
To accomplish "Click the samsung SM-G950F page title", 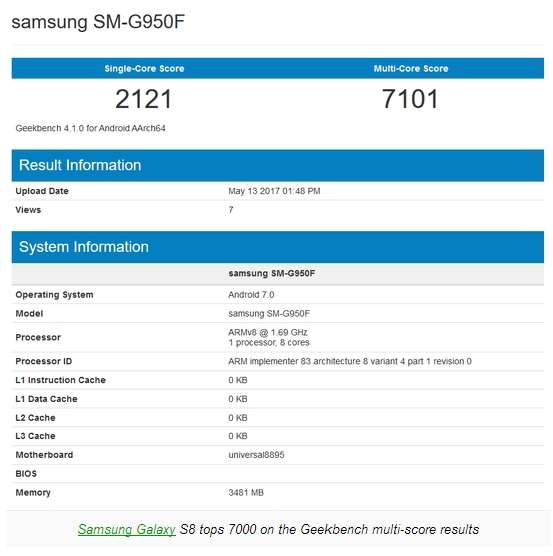I will click(x=98, y=22).
